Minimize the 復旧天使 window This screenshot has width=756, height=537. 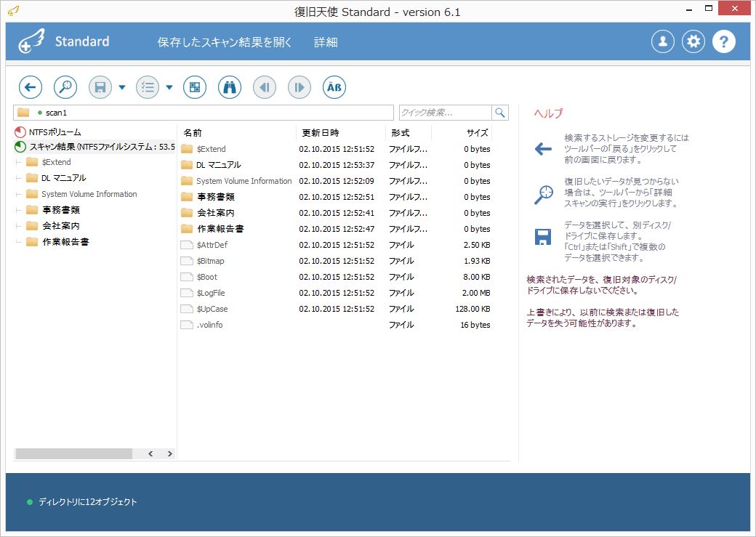coord(689,9)
